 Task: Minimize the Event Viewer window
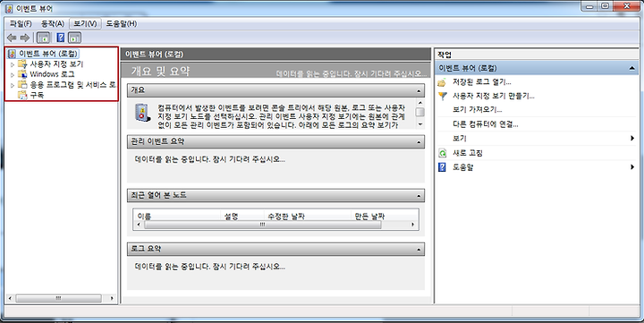[590, 5]
